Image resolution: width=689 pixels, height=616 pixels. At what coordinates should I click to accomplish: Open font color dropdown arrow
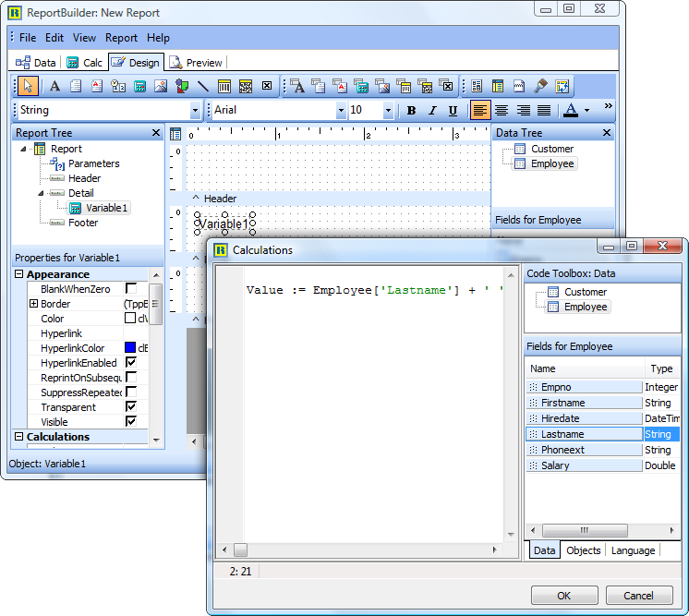pyautogui.click(x=587, y=110)
